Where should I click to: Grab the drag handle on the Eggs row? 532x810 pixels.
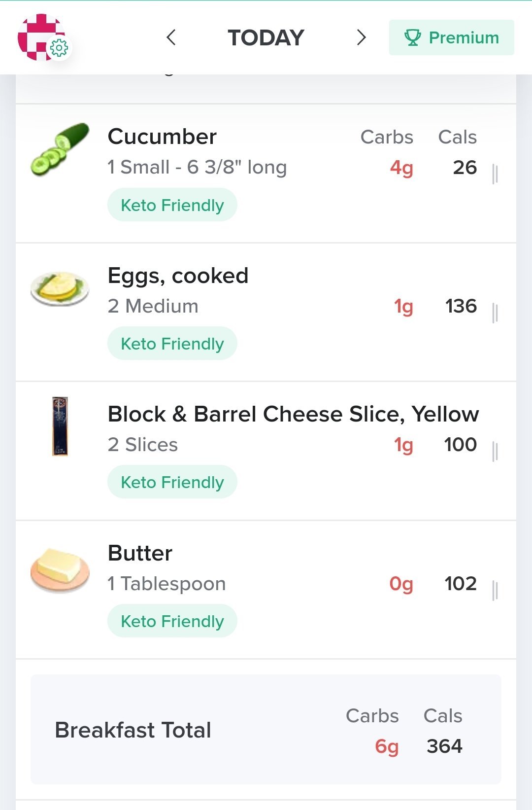[x=495, y=313]
